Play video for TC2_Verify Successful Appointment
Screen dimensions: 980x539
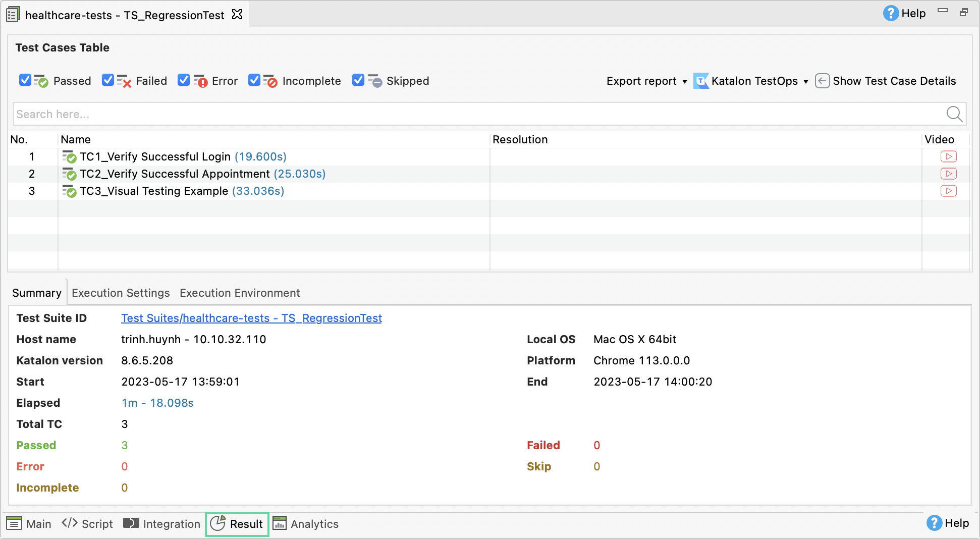[948, 174]
